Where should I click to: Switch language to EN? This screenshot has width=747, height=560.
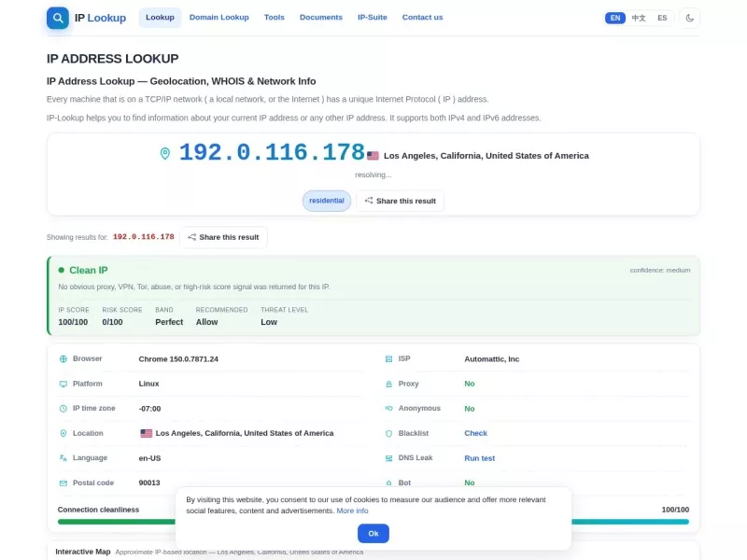coord(615,18)
